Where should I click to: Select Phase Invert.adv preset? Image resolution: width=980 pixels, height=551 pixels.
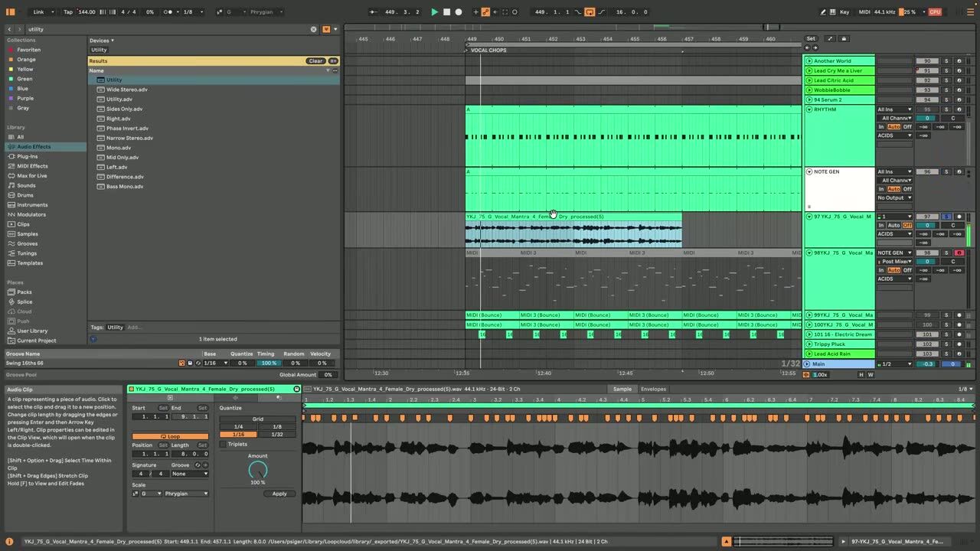[x=127, y=129]
